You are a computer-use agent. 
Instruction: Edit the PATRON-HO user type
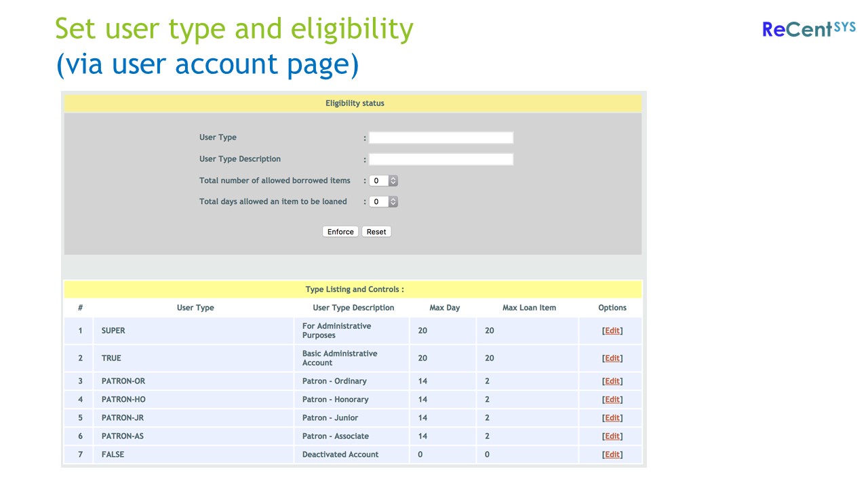click(612, 400)
